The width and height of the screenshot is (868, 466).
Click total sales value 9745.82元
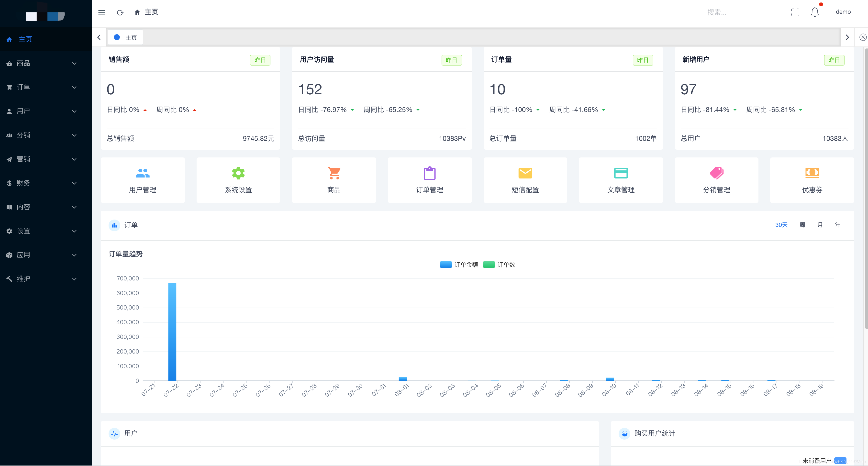(258, 138)
